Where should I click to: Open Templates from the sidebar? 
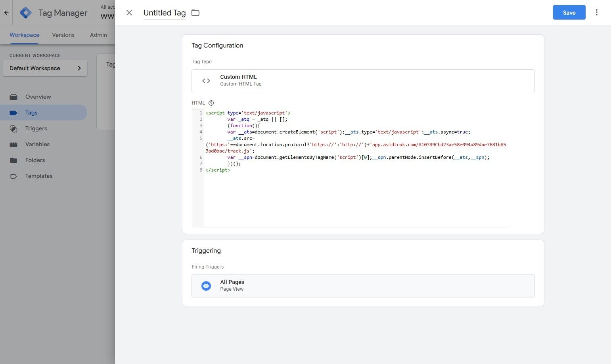[38, 176]
